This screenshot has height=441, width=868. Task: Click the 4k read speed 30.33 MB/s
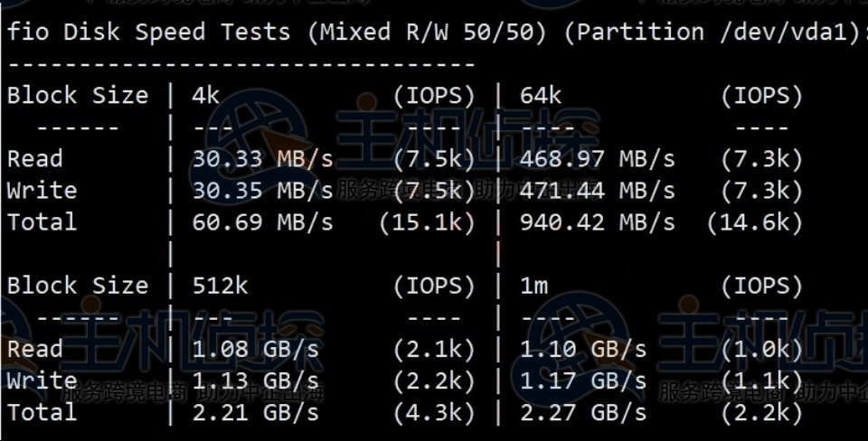click(262, 160)
